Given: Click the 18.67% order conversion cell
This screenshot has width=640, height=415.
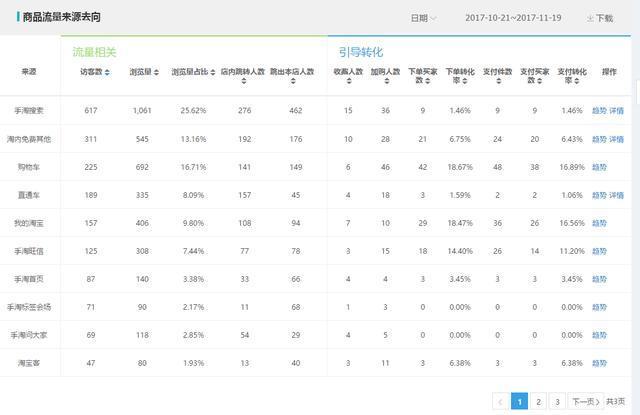Looking at the screenshot, I should pyautogui.click(x=460, y=167).
